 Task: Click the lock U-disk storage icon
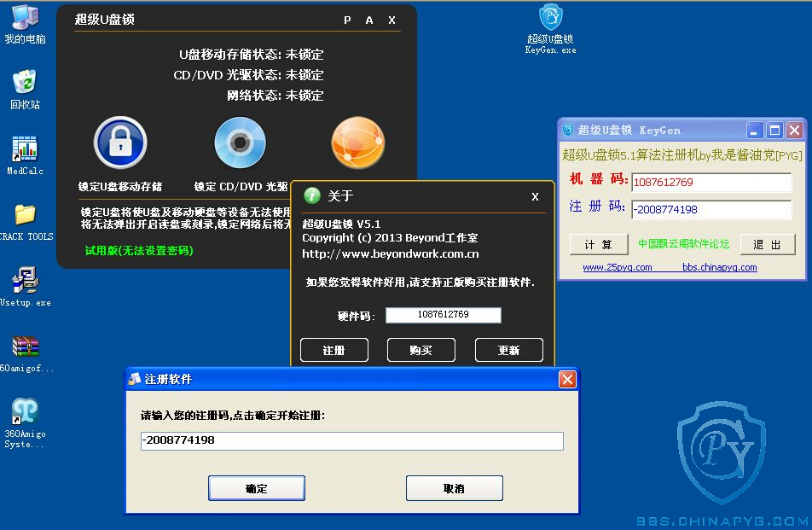click(120, 143)
